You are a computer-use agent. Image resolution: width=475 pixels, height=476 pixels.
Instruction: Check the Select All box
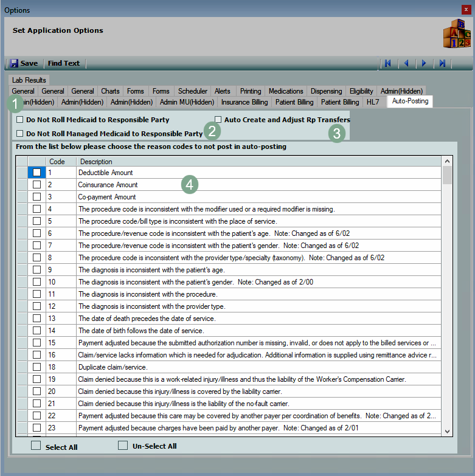[36, 446]
